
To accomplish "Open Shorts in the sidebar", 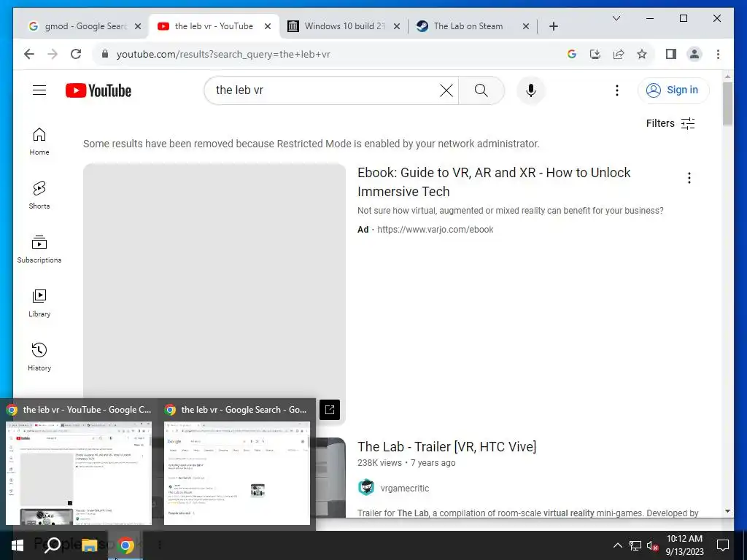I will point(39,195).
